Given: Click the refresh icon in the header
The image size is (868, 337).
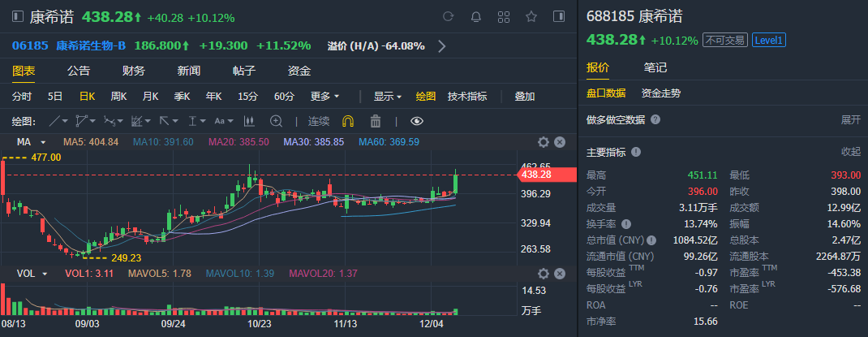Looking at the screenshot, I should pyautogui.click(x=449, y=16).
